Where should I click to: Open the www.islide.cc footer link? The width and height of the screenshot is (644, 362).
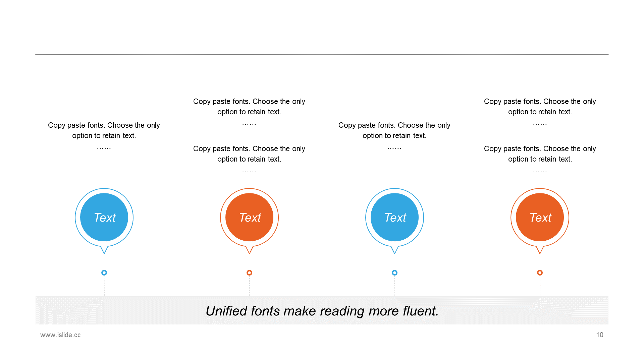tap(60, 335)
